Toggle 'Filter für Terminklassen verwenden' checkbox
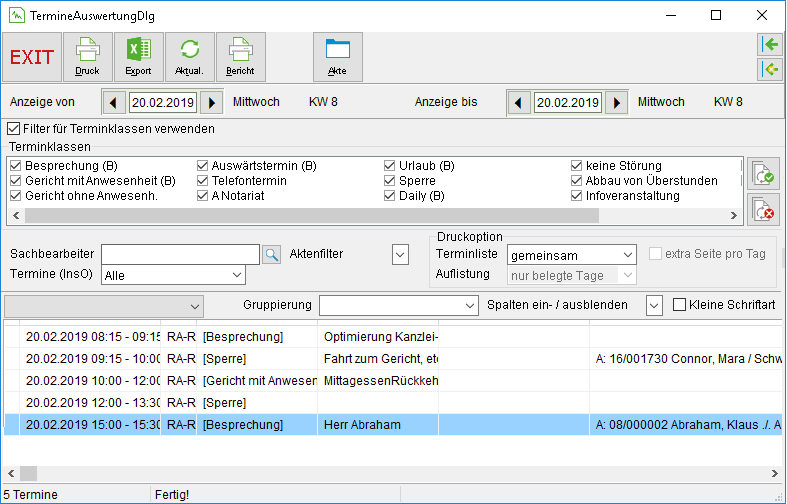787x504 pixels. [x=14, y=129]
